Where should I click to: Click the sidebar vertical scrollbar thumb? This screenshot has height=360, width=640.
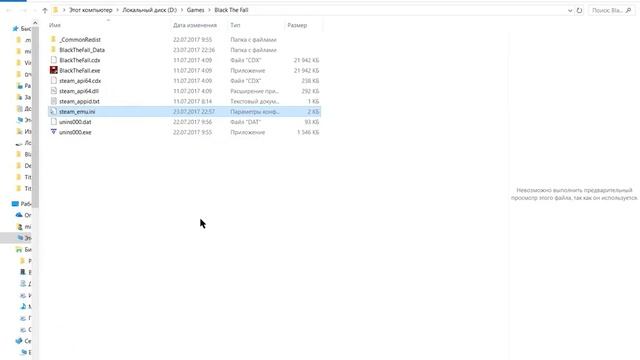coord(35,118)
